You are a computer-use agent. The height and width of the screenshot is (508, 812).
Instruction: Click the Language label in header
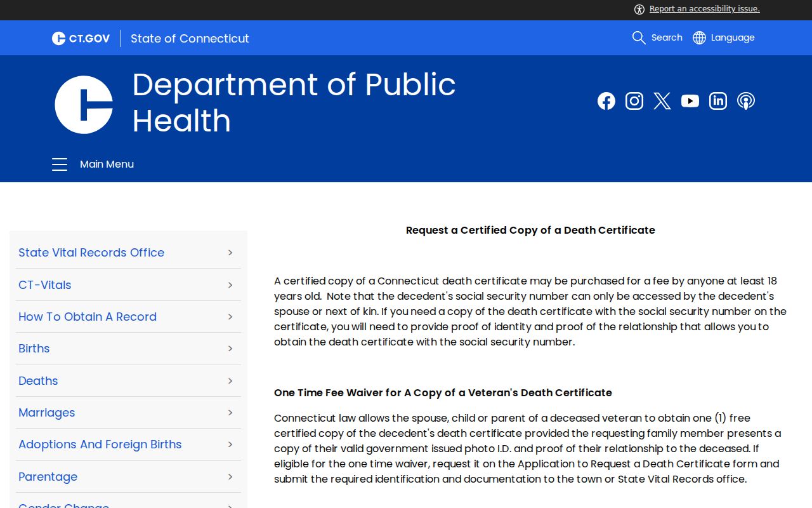click(733, 37)
